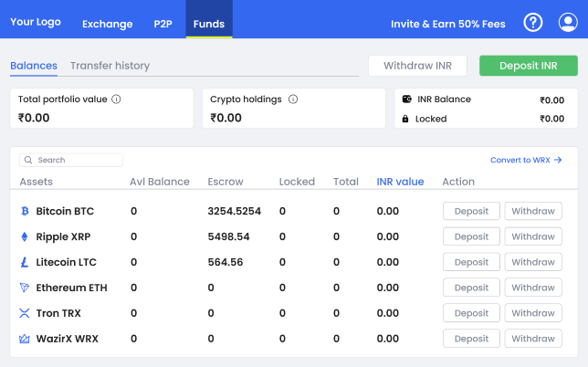Viewport: 588px width, 367px height.
Task: Select the Tron TRX asset name
Action: tap(58, 313)
